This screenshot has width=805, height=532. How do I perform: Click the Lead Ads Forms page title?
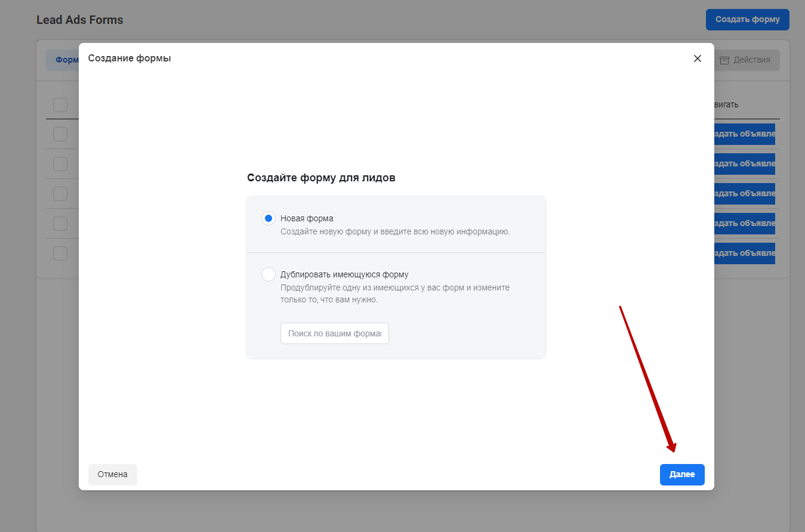tap(79, 20)
